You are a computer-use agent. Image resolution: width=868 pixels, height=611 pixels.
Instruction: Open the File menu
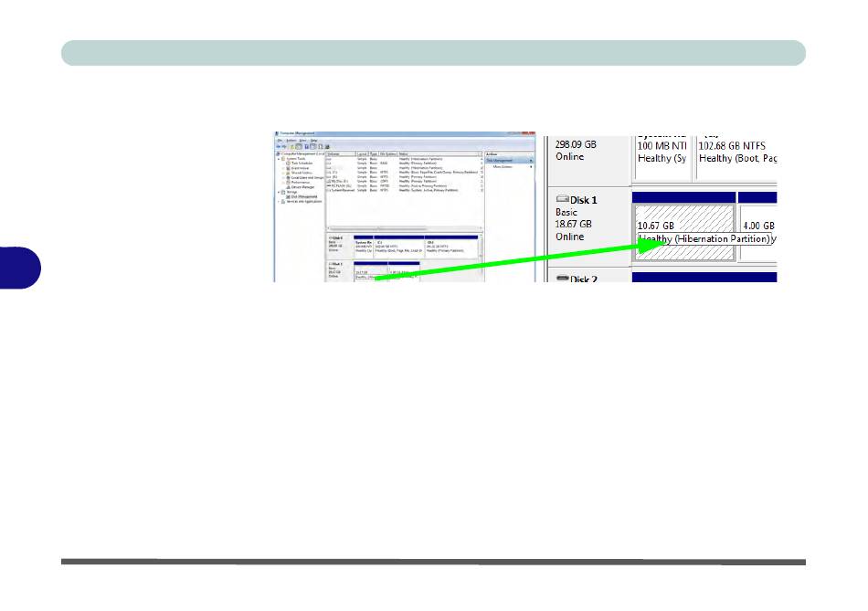(280, 140)
